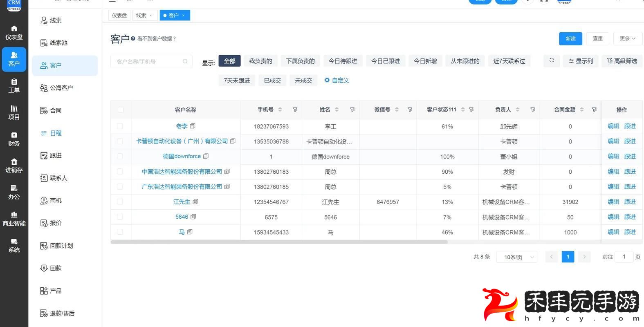Image resolution: width=644 pixels, height=327 pixels.
Task: Close the 线索 tab
Action: pyautogui.click(x=151, y=16)
